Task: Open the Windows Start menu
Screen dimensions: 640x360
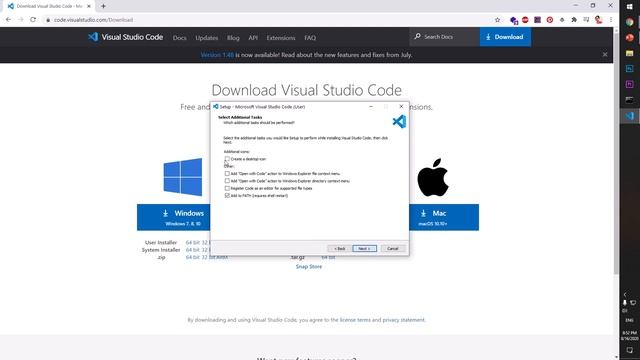Action: pyautogui.click(x=629, y=7)
